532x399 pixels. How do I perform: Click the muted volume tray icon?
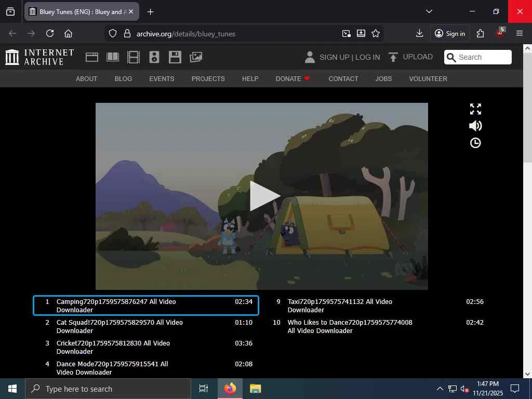(x=464, y=389)
